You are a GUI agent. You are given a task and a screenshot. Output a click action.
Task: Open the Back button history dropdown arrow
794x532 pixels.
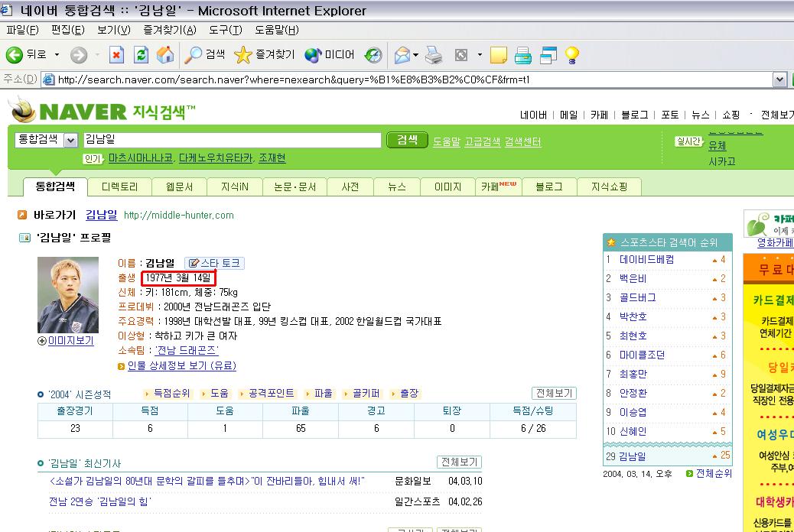tap(57, 55)
